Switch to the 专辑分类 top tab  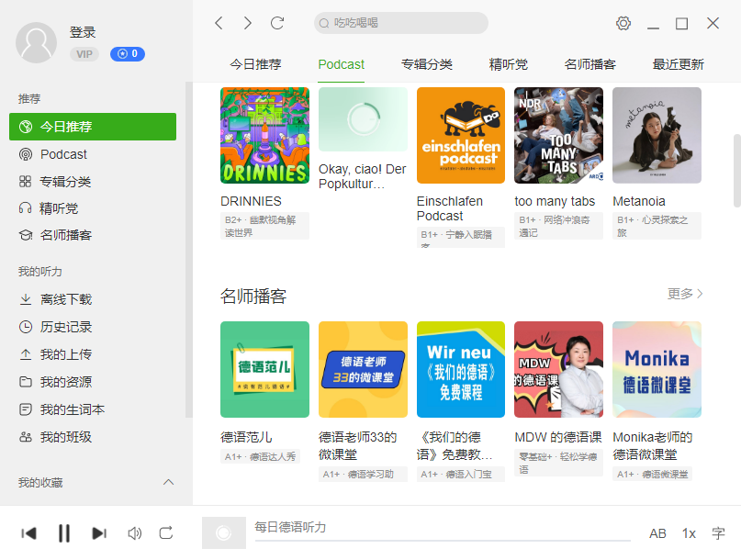pos(427,64)
